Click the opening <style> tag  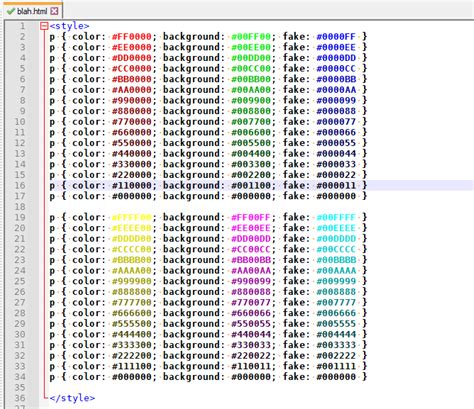coord(69,26)
